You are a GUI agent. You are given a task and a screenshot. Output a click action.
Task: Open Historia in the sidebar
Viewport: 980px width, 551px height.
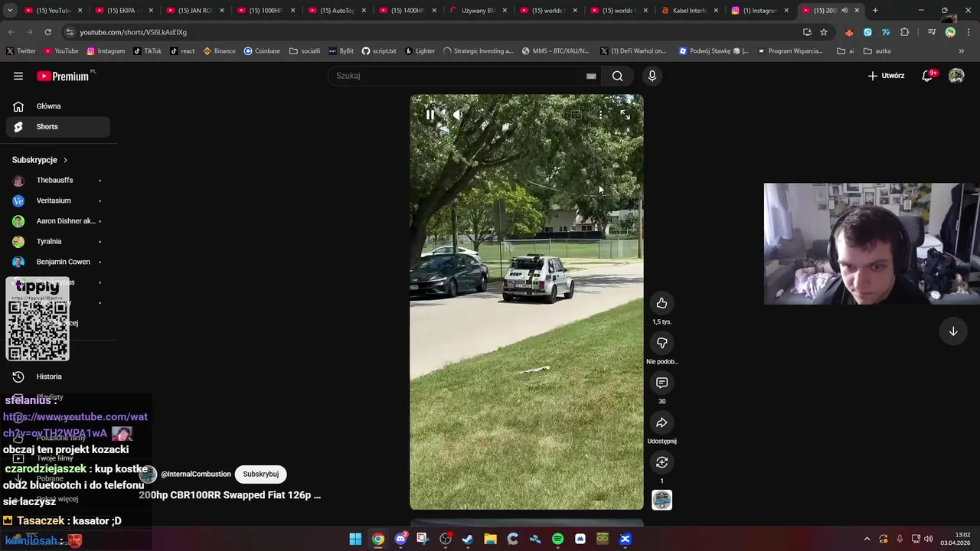pyautogui.click(x=58, y=377)
